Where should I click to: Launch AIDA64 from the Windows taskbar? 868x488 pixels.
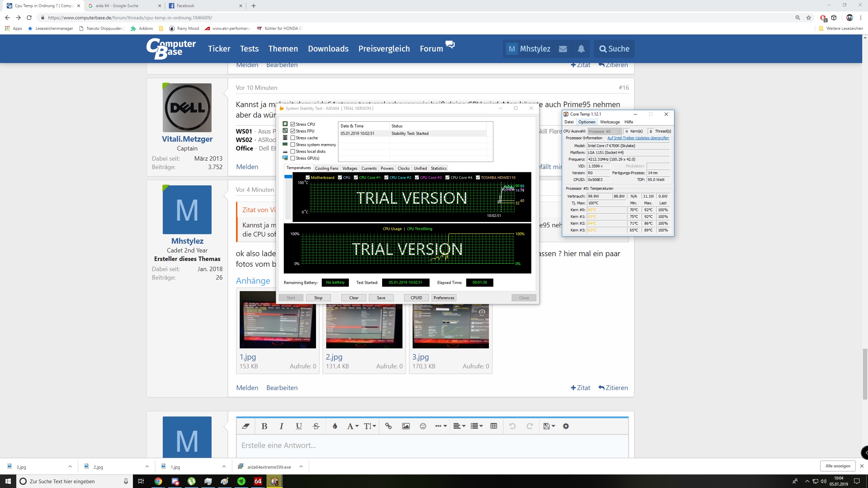coord(258,481)
